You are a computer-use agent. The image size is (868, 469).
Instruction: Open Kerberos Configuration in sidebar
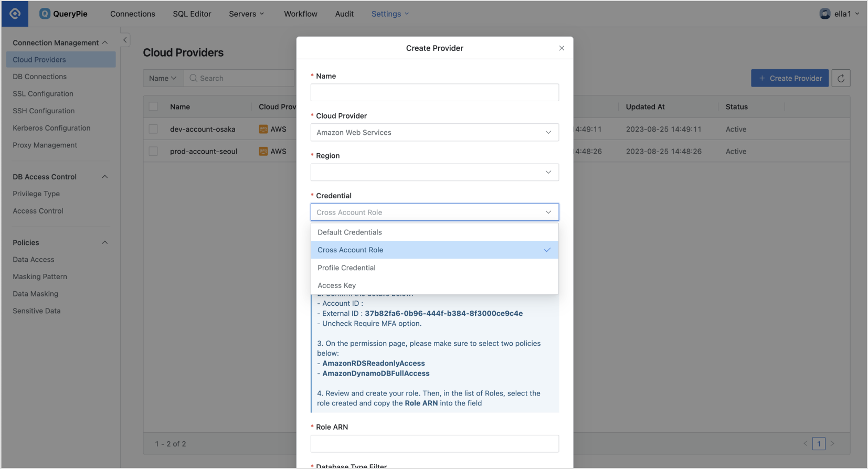click(51, 128)
